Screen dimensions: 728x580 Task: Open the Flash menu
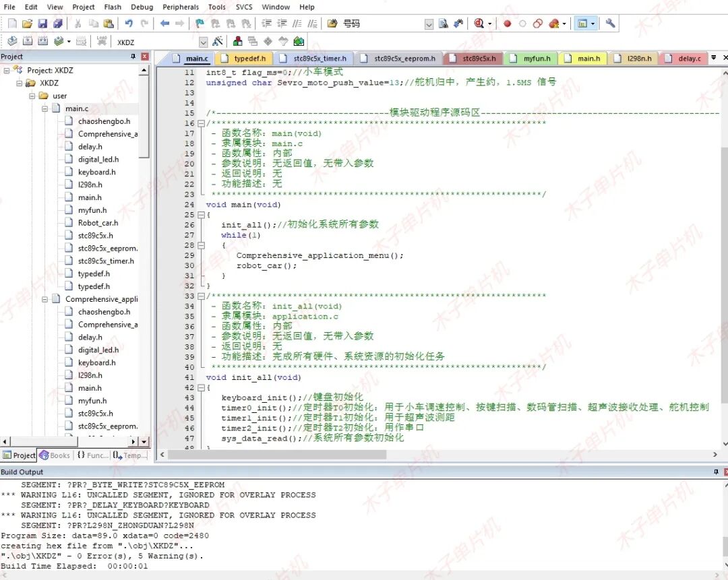pos(113,7)
